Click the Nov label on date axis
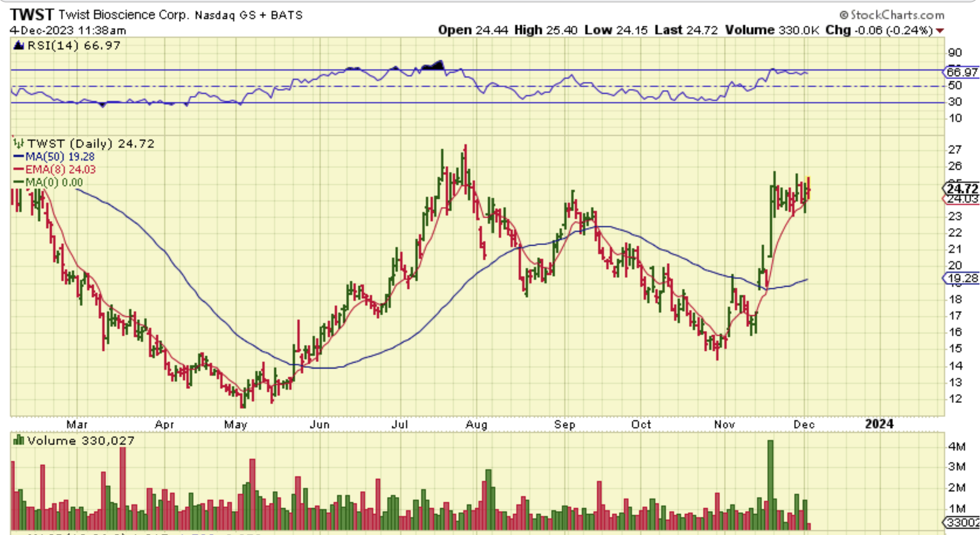The width and height of the screenshot is (980, 535). (x=724, y=424)
